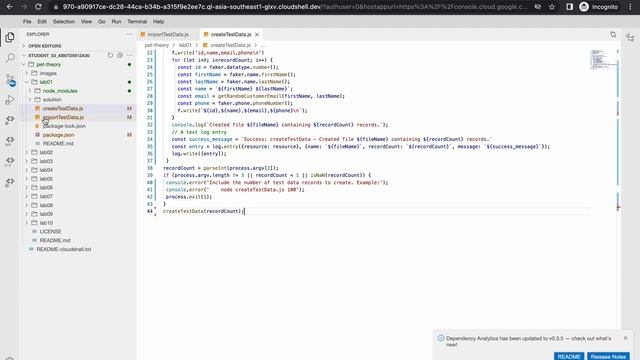640x360 pixels.
Task: Open the Go menu
Action: (102, 22)
